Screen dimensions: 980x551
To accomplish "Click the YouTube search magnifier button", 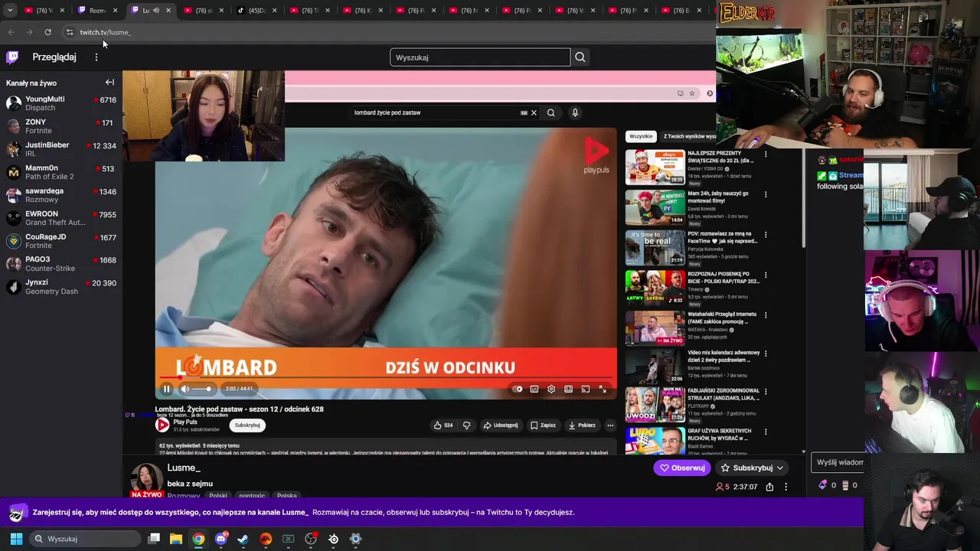I will [x=550, y=112].
